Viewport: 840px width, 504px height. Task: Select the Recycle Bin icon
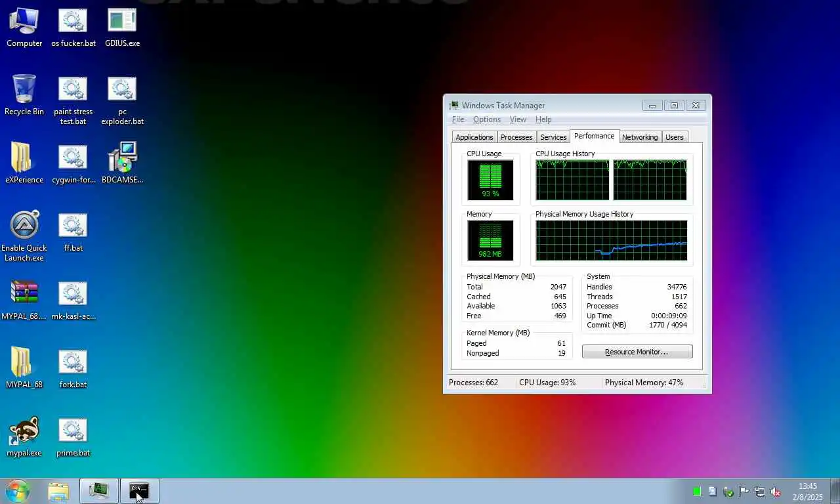pyautogui.click(x=24, y=96)
